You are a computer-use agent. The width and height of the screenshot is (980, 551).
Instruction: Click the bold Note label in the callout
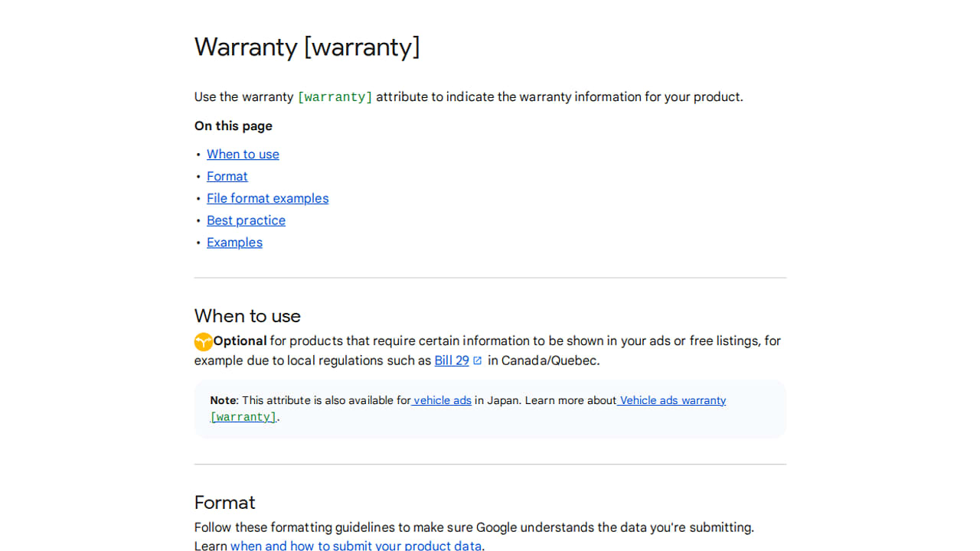coord(223,400)
